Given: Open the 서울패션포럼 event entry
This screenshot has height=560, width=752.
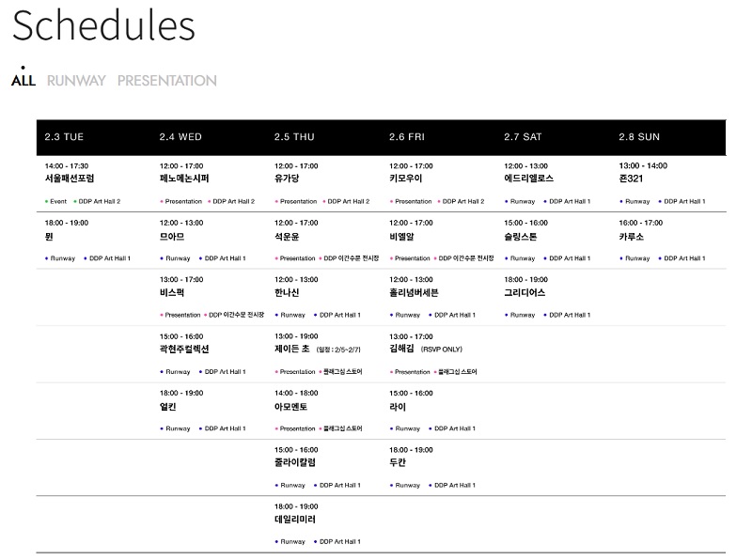Looking at the screenshot, I should point(70,179).
